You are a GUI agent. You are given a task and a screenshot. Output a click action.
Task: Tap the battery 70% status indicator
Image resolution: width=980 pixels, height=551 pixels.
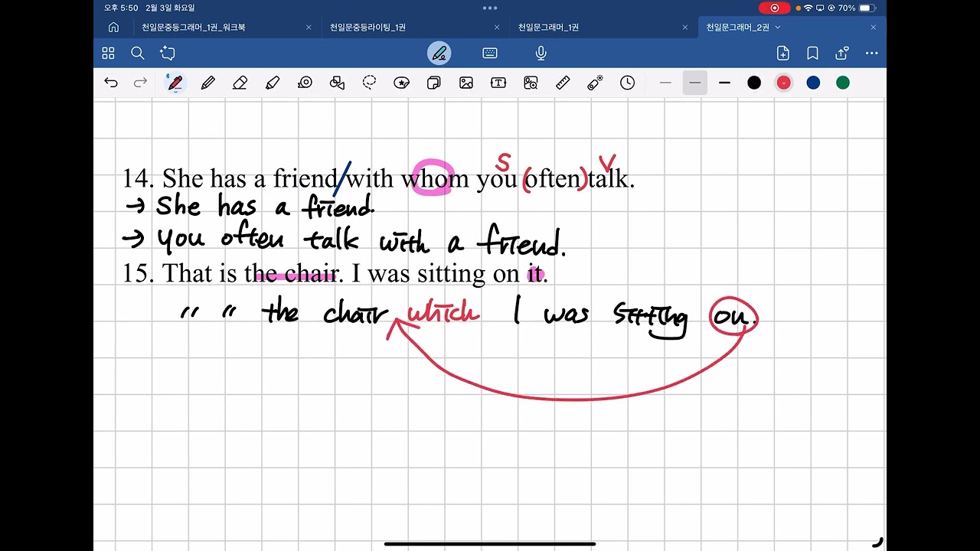pyautogui.click(x=856, y=8)
